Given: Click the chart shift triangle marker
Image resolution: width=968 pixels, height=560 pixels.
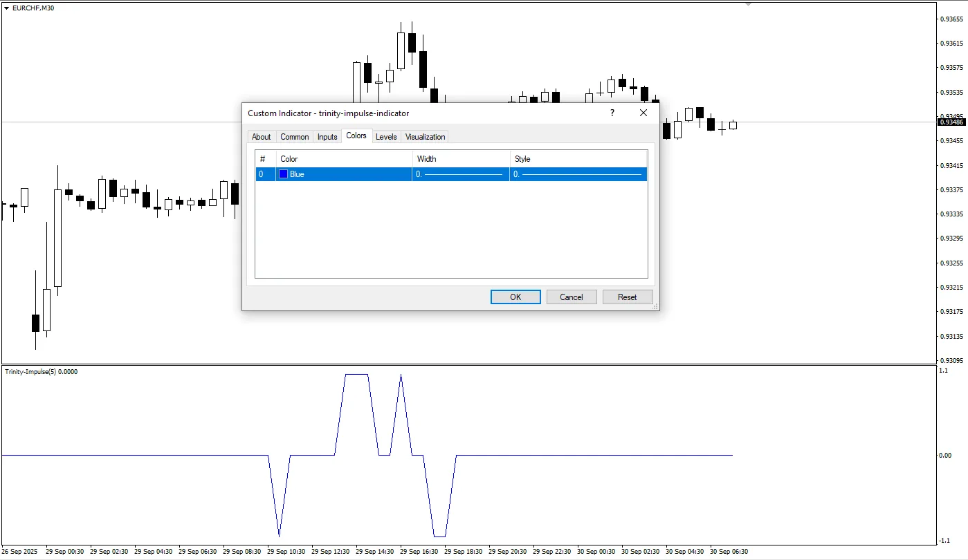Looking at the screenshot, I should pyautogui.click(x=748, y=4).
